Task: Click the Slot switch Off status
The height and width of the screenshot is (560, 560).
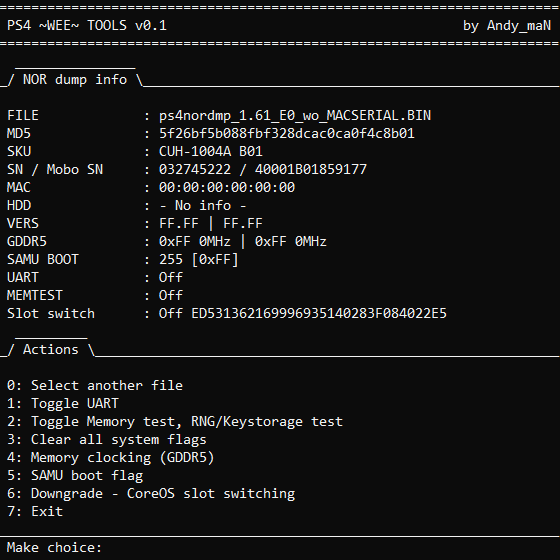Action: tap(171, 314)
